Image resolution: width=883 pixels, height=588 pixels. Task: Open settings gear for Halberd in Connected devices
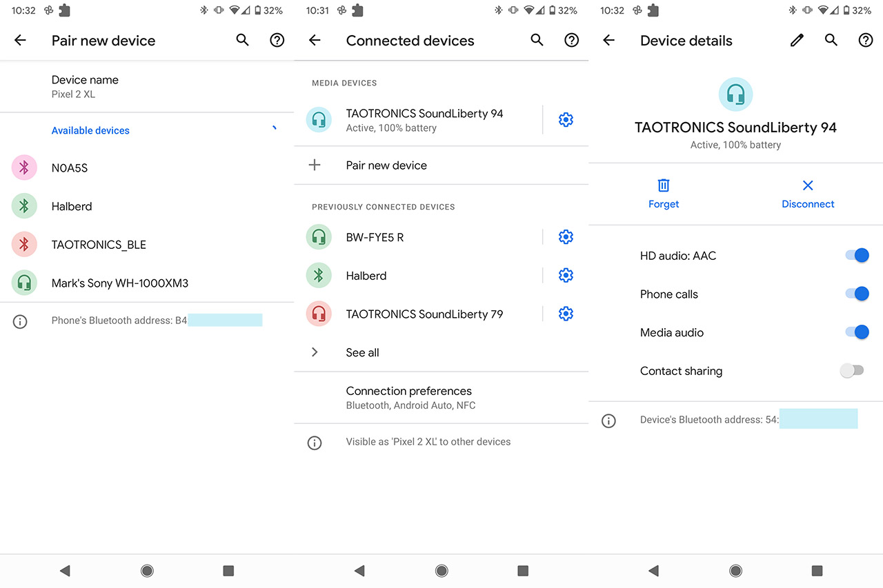[566, 276]
